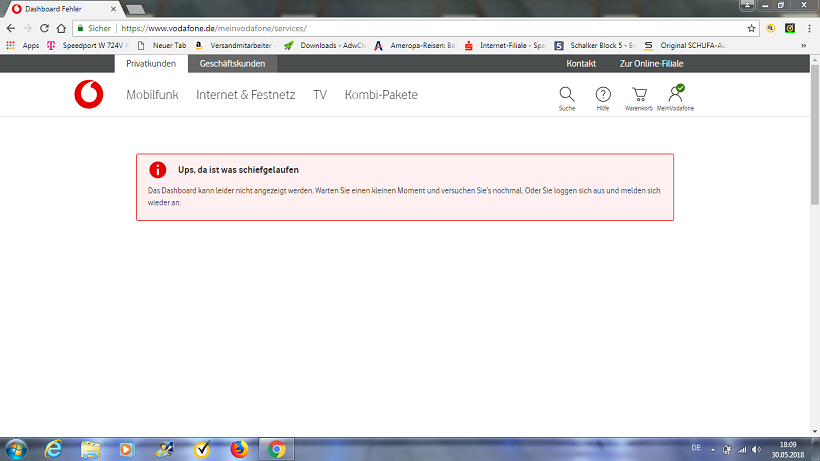The width and height of the screenshot is (820, 461).
Task: Click the Ups, da ist was schiefgelaufen heading
Action: tap(238, 170)
